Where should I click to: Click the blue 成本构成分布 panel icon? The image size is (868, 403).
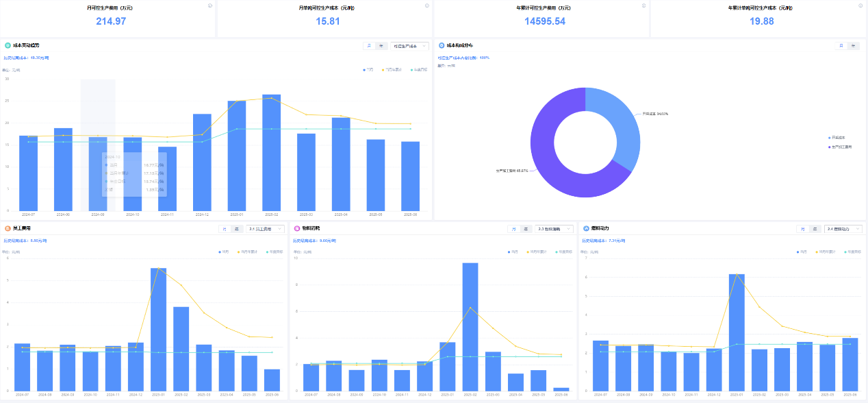442,45
